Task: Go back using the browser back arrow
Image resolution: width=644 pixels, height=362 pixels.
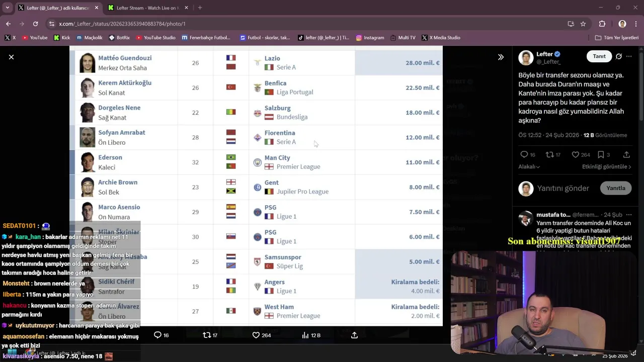Action: coord(8,24)
